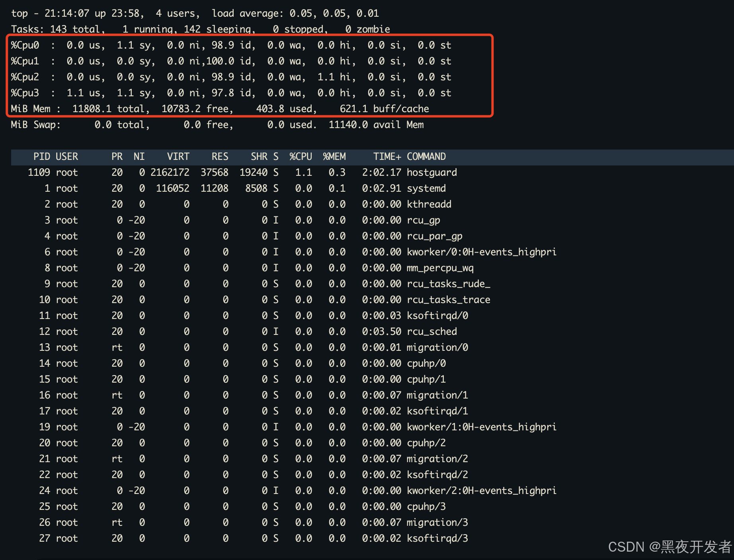The image size is (734, 560).
Task: Select the ksoftirqd/0 process
Action: coord(437,316)
